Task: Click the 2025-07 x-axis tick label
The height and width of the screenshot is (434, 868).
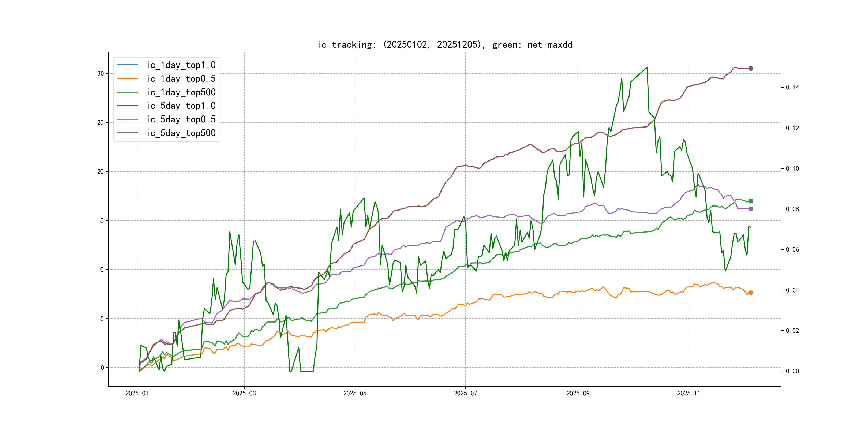Action: coord(465,394)
